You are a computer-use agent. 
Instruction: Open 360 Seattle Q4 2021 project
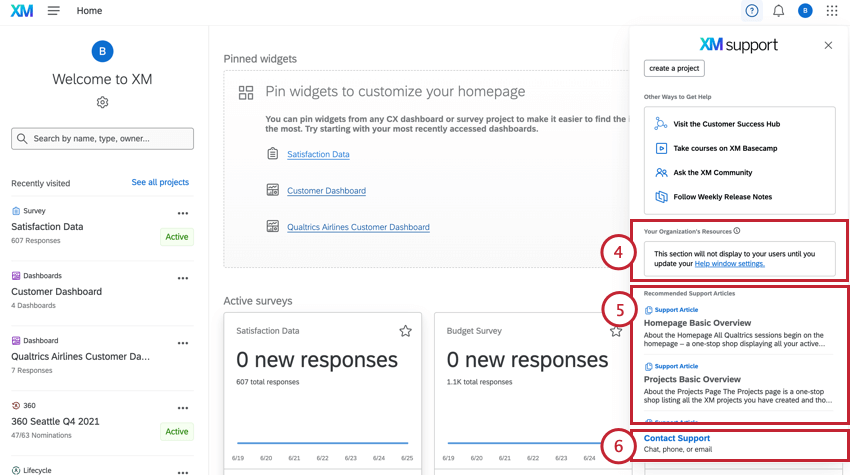55,421
